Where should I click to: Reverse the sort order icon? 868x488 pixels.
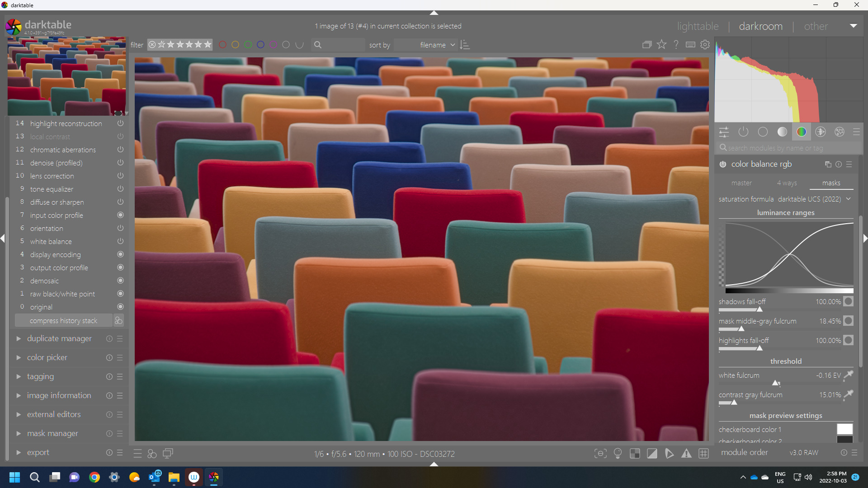465,45
